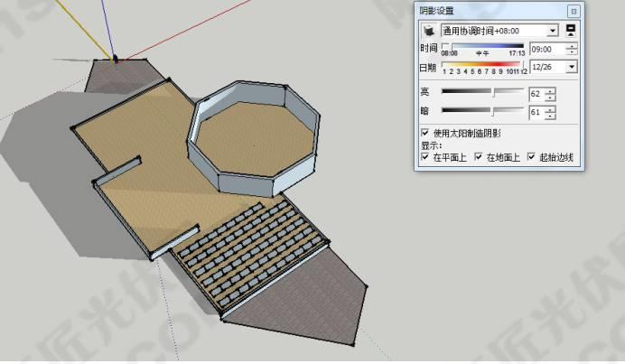The width and height of the screenshot is (625, 364).
Task: Decrement the 暗 dark value stepper
Action: [x=551, y=117]
